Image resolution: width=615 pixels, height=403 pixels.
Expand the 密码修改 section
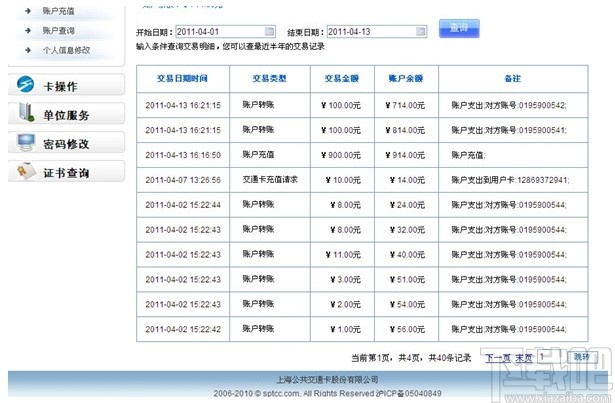pos(66,143)
